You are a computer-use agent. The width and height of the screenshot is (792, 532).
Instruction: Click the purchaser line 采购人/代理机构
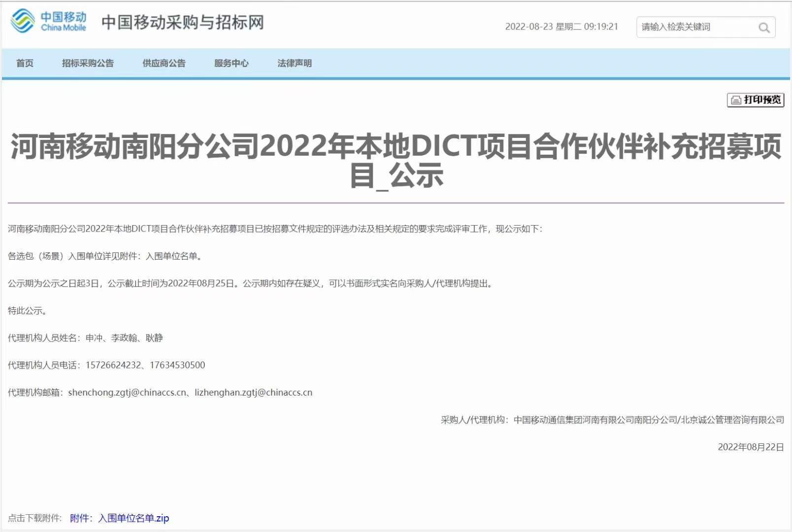pyautogui.click(x=612, y=420)
